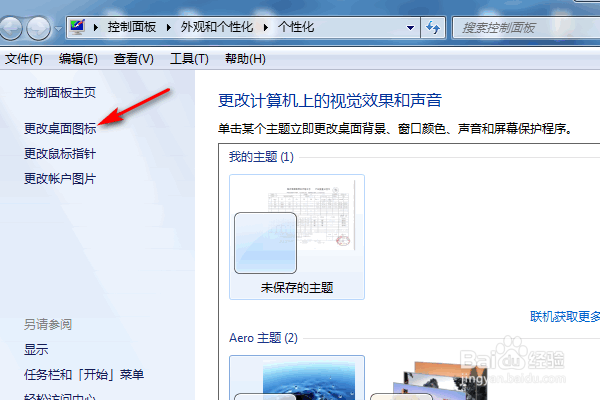Viewport: 600px width, 400px height.
Task: Click the 另请参阅 label
Action: 48,325
